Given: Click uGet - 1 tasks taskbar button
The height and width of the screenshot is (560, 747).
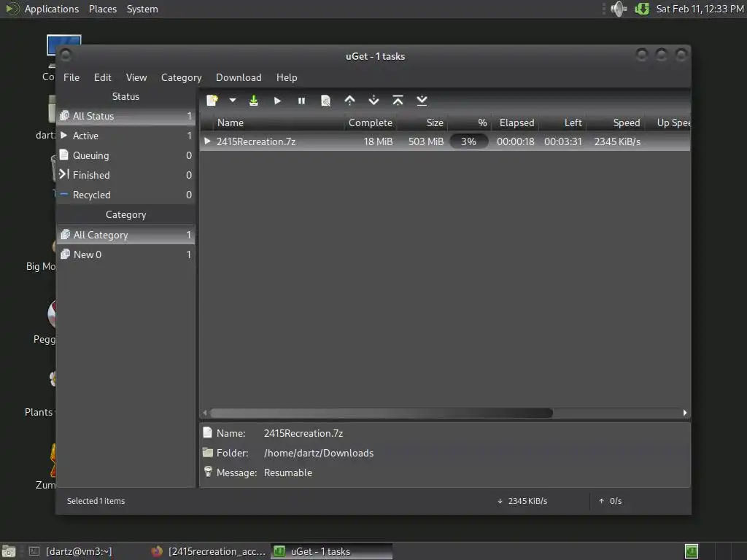Looking at the screenshot, I should point(331,551).
